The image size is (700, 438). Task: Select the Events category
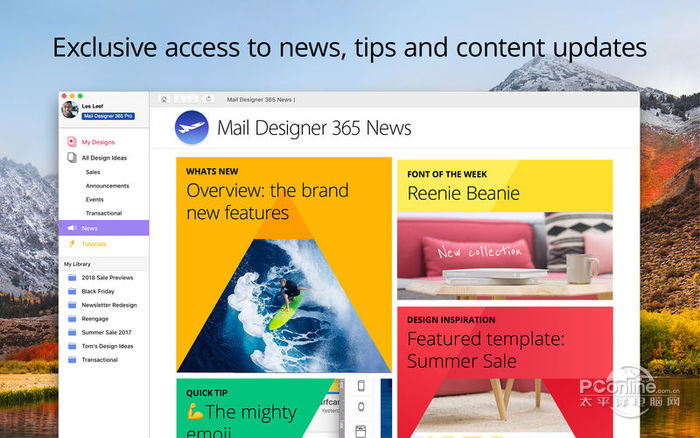95,200
